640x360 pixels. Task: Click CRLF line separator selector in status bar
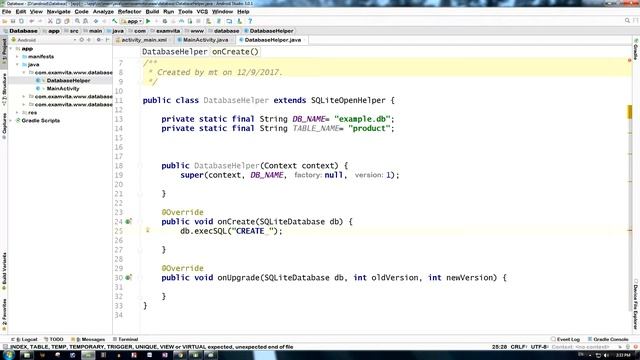[519, 347]
